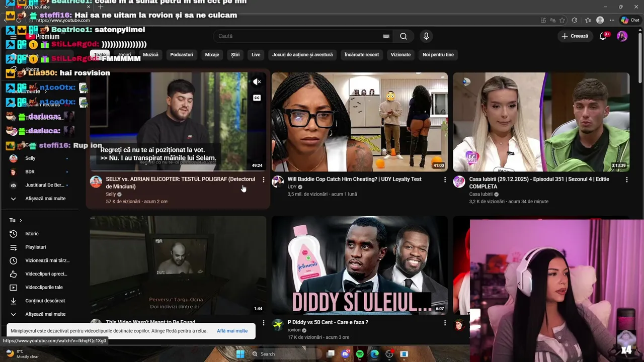Open browser extensions puzzle icon
This screenshot has width=644, height=362.
click(x=575, y=20)
